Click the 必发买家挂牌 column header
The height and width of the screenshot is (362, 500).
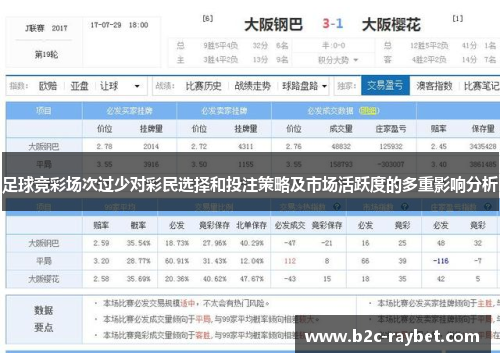pyautogui.click(x=129, y=111)
